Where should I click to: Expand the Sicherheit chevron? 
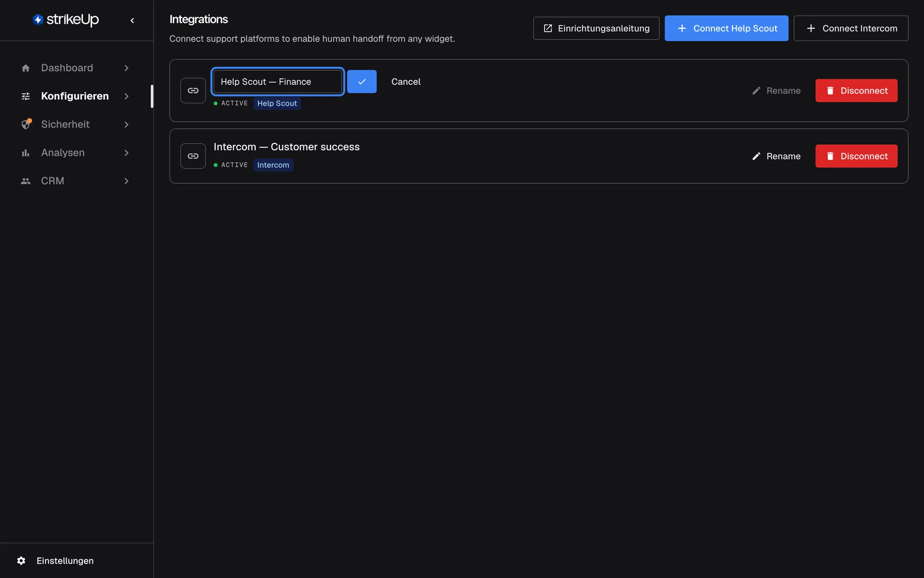pos(126,124)
